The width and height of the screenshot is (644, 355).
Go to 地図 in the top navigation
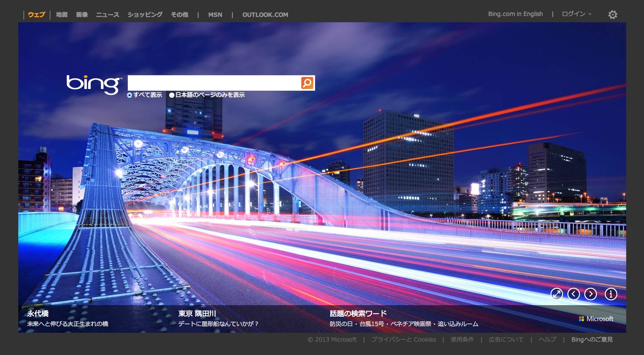coord(62,15)
